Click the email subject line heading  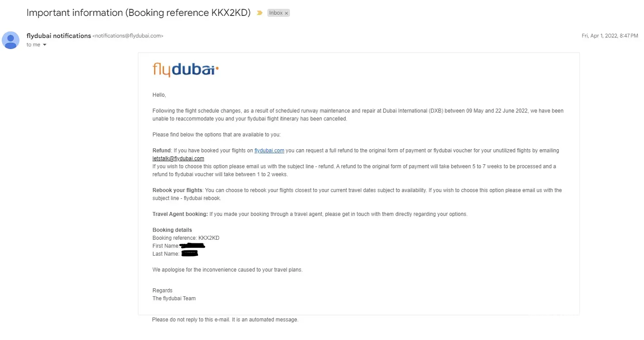(x=138, y=13)
